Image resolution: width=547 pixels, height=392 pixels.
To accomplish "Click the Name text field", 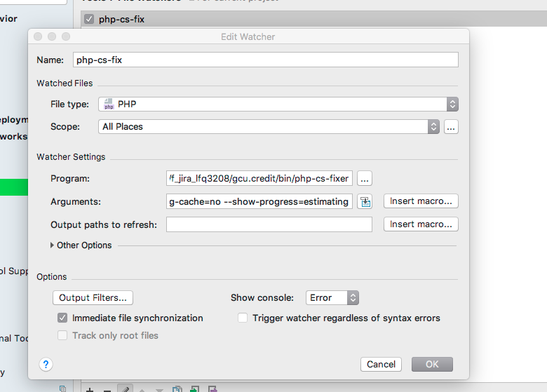I will pyautogui.click(x=265, y=60).
